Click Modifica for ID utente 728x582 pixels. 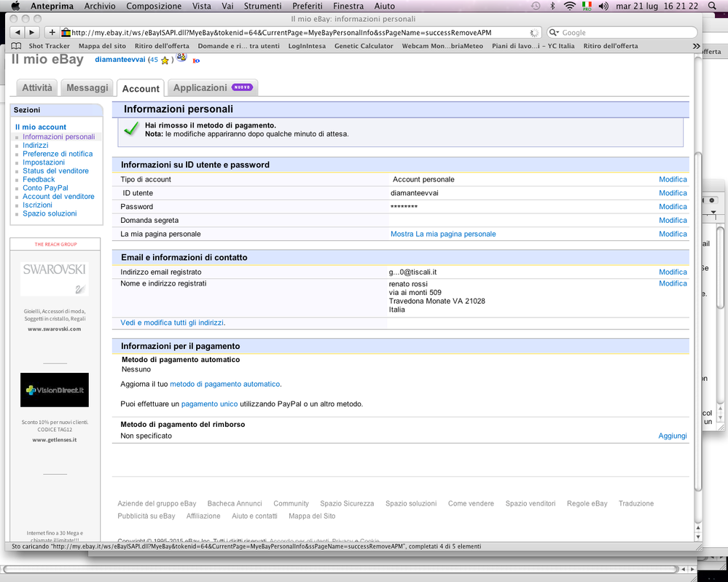coord(673,193)
